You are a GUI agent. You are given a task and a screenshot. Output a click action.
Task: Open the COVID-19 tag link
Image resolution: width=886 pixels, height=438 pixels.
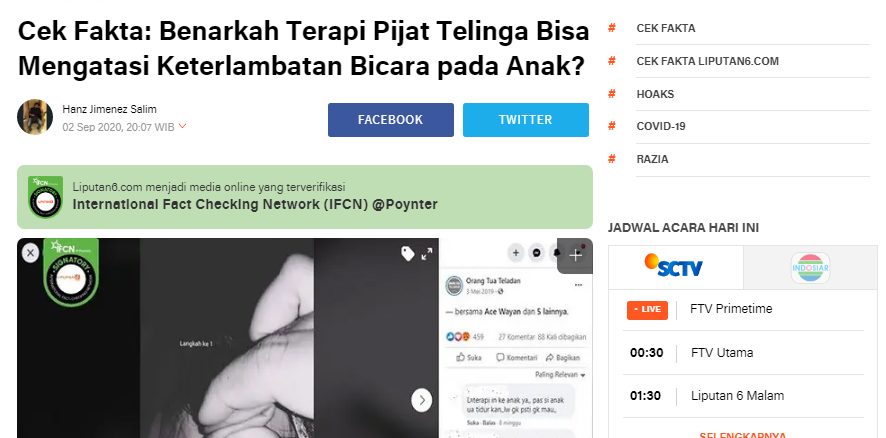click(x=661, y=127)
